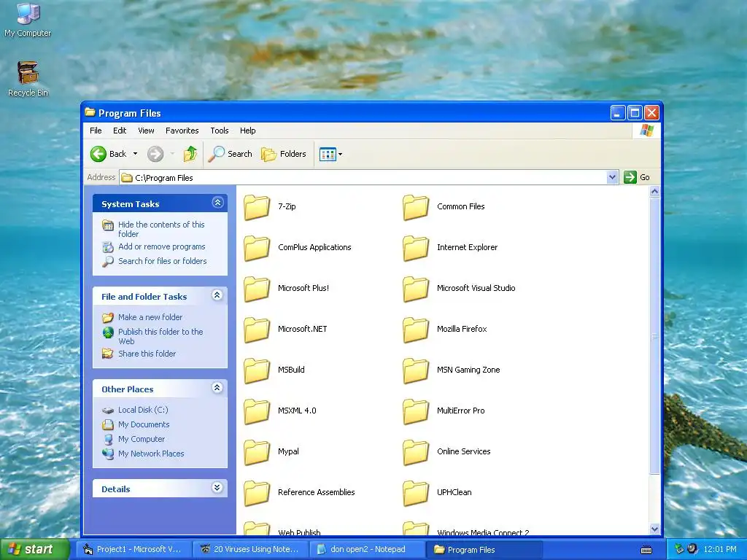This screenshot has width=747, height=560.
Task: Open the Views dropdown arrow
Action: click(340, 155)
